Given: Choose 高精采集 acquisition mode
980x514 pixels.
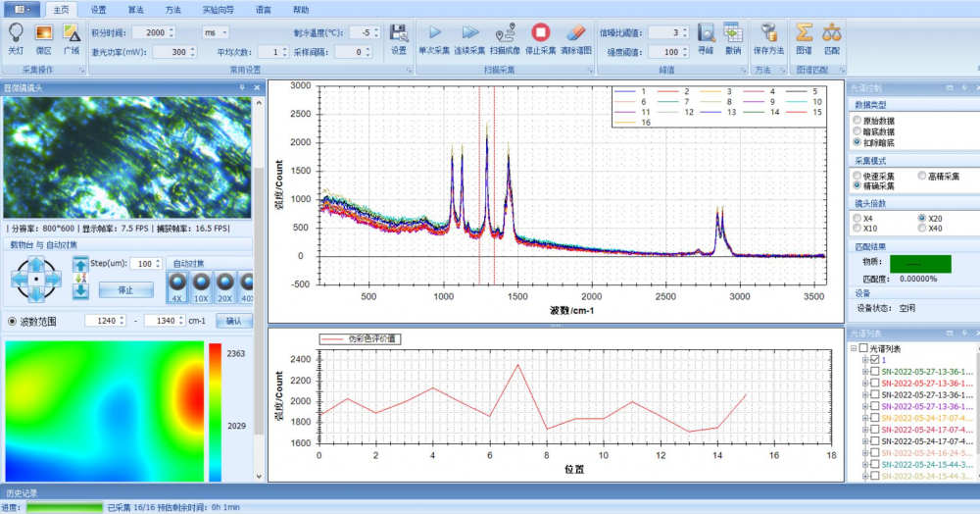Looking at the screenshot, I should point(921,175).
